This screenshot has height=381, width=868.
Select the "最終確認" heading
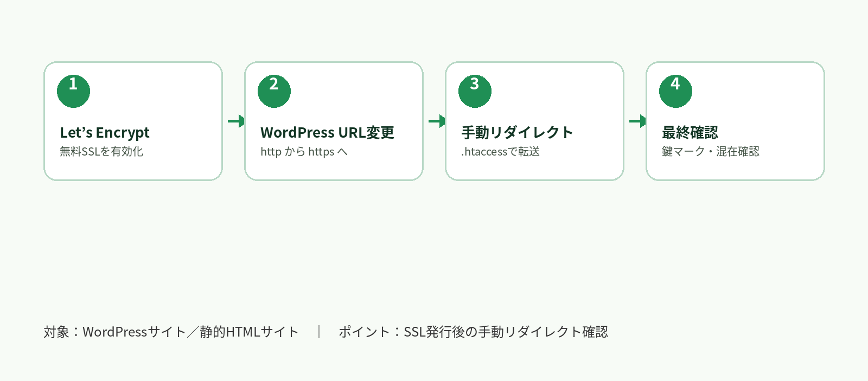point(690,133)
